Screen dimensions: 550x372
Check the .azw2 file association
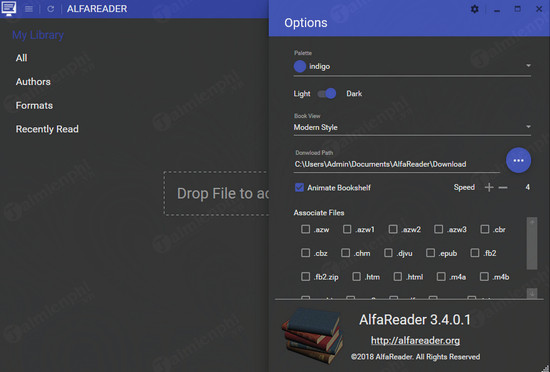(393, 229)
